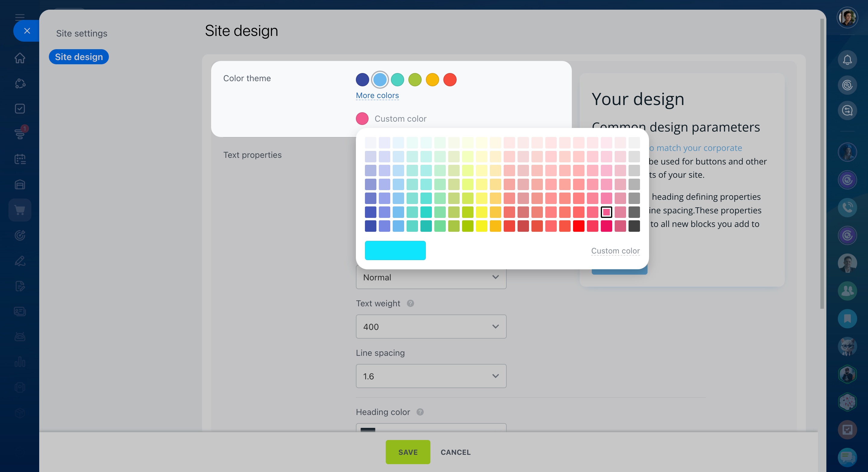
Task: Open the Line spacing 1.6 dropdown
Action: click(x=431, y=376)
